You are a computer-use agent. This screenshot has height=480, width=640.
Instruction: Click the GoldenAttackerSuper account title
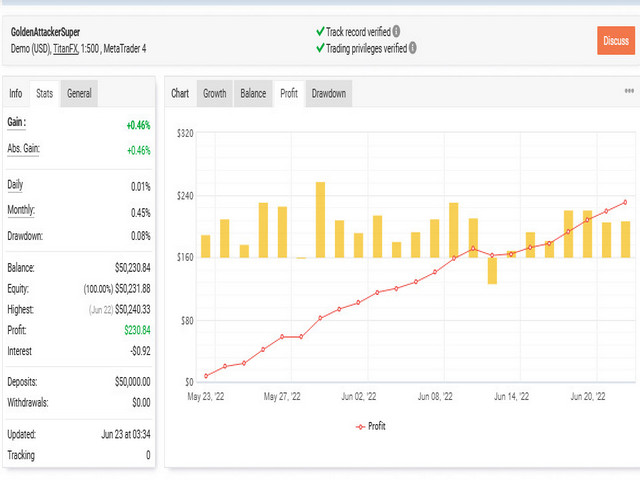(x=45, y=32)
